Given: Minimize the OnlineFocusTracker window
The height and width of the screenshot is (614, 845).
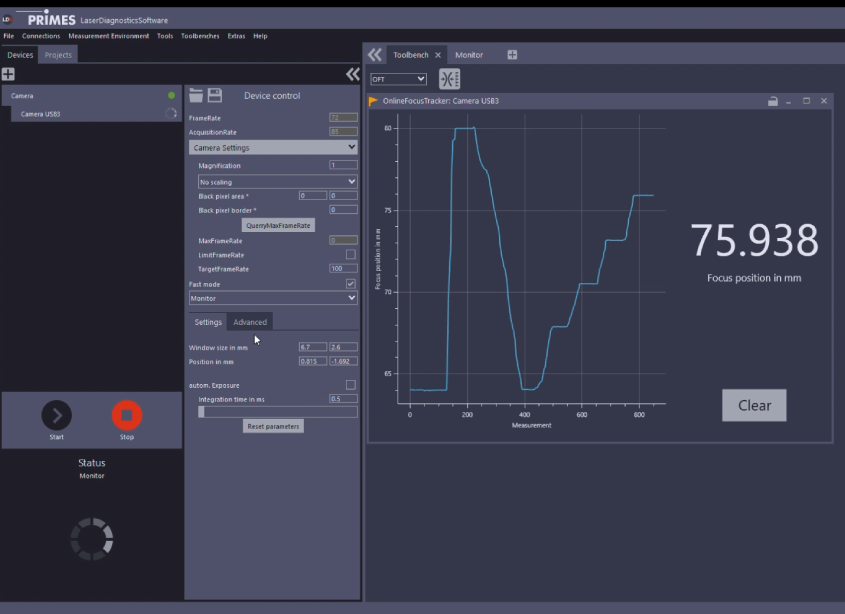Looking at the screenshot, I should [x=788, y=101].
